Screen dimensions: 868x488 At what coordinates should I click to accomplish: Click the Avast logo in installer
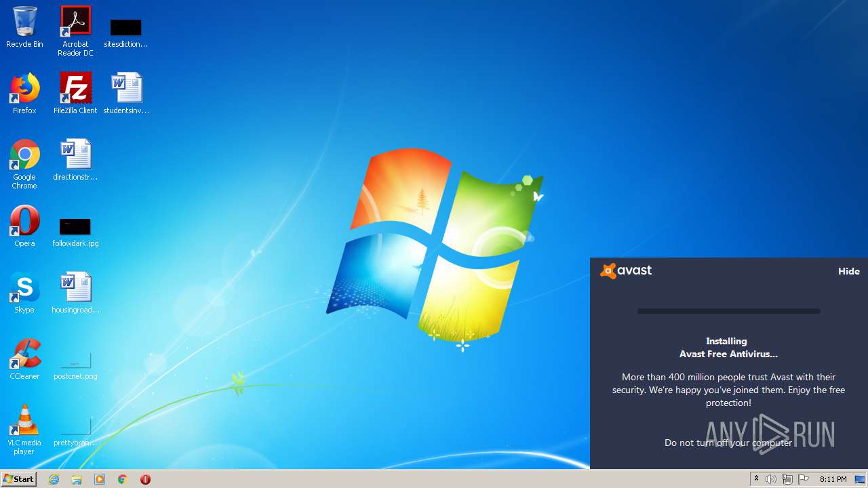tap(626, 270)
